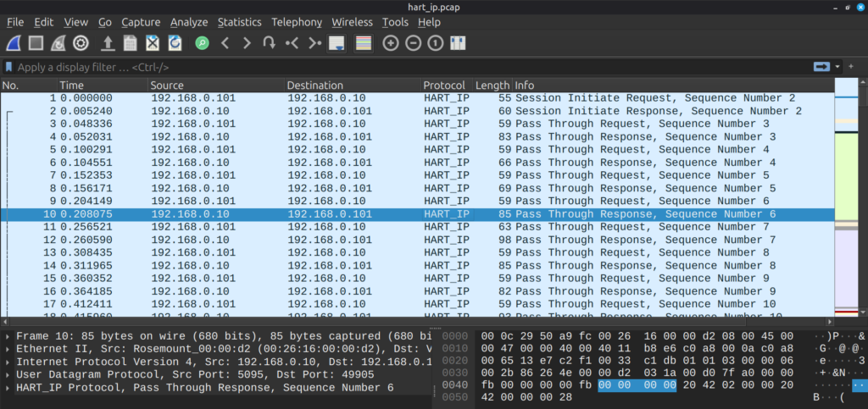Sort by No. column header
The height and width of the screenshot is (409, 868).
coord(29,86)
